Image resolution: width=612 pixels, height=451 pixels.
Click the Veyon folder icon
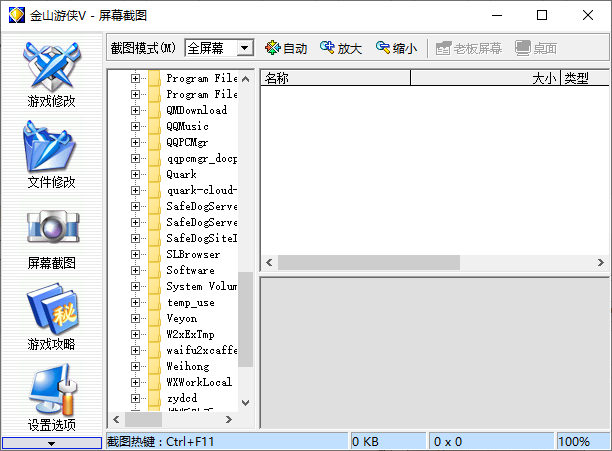(x=154, y=318)
